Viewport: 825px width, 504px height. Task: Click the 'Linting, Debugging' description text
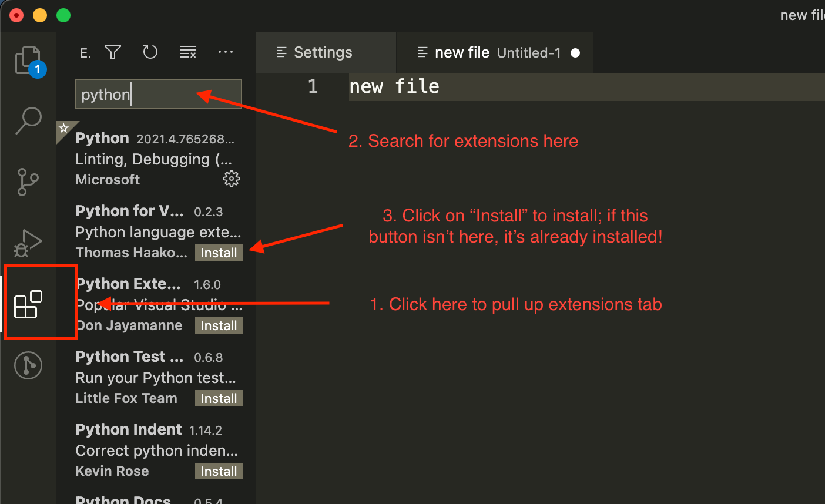click(154, 159)
